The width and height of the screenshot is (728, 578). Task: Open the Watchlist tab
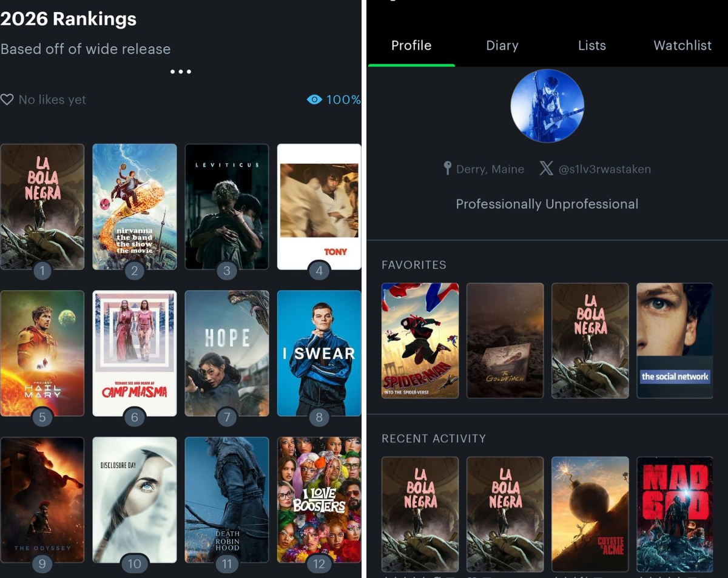[682, 45]
